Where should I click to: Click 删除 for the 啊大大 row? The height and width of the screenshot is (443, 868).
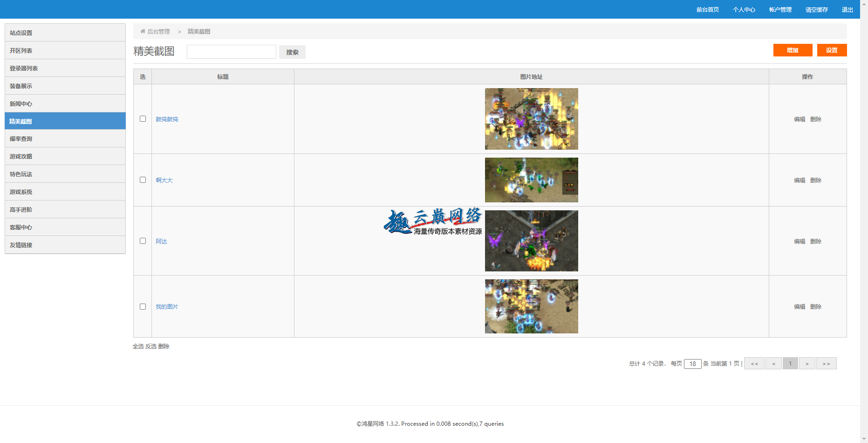(815, 180)
